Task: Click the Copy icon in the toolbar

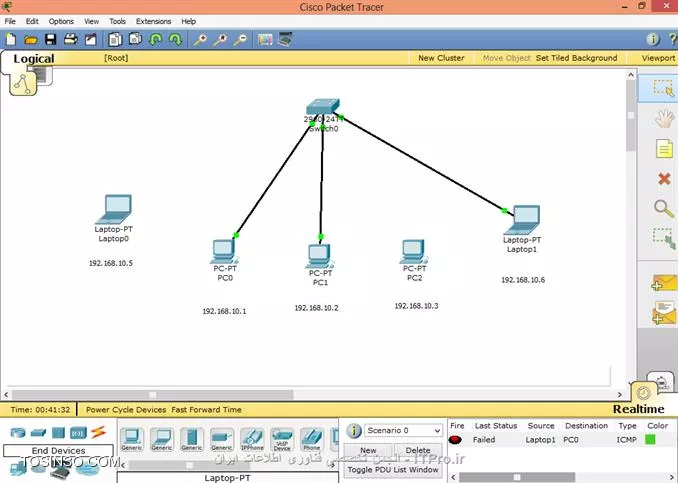Action: click(x=115, y=40)
